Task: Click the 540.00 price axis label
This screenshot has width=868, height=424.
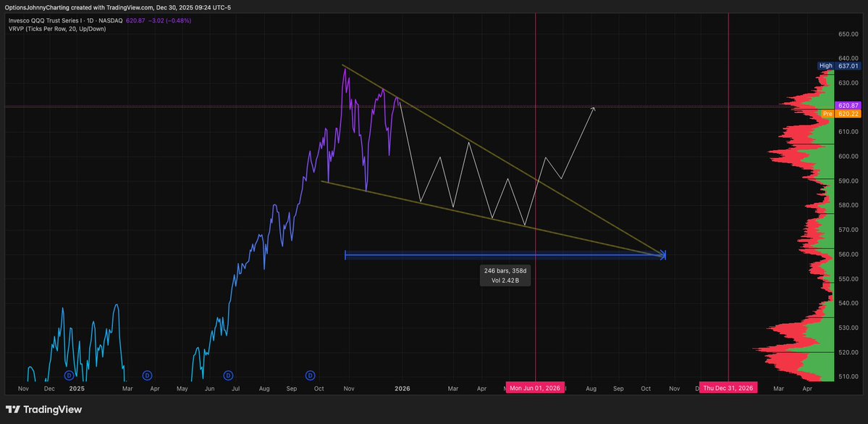Action: [847, 303]
